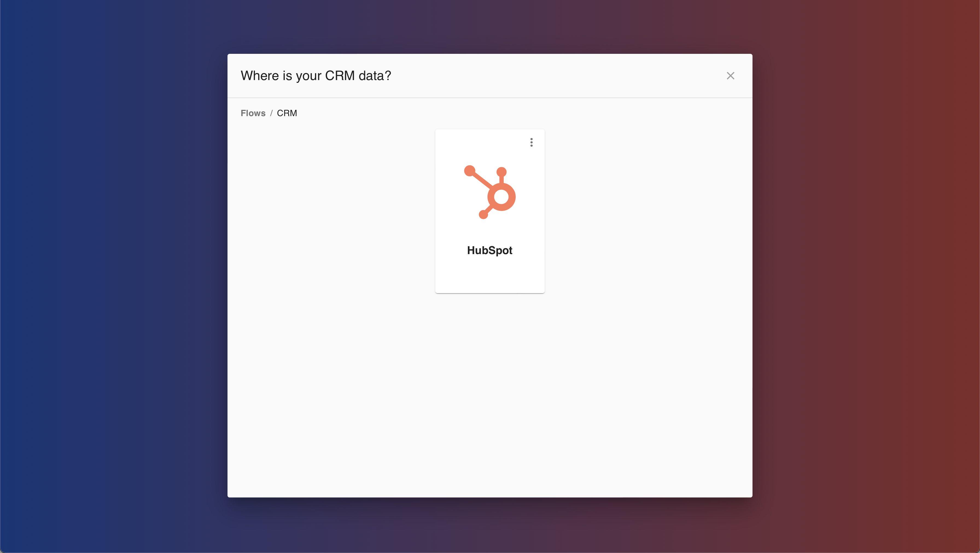Image resolution: width=980 pixels, height=553 pixels.
Task: Open the HubSpot card options menu
Action: click(x=532, y=143)
